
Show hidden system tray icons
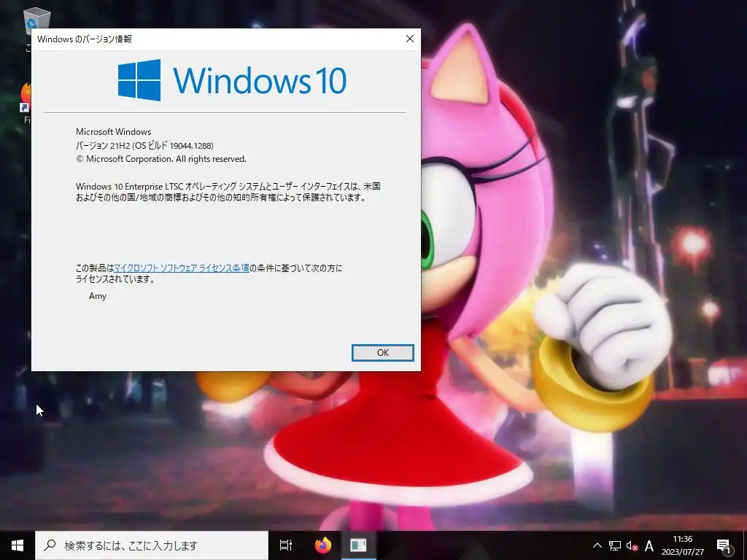click(x=597, y=545)
